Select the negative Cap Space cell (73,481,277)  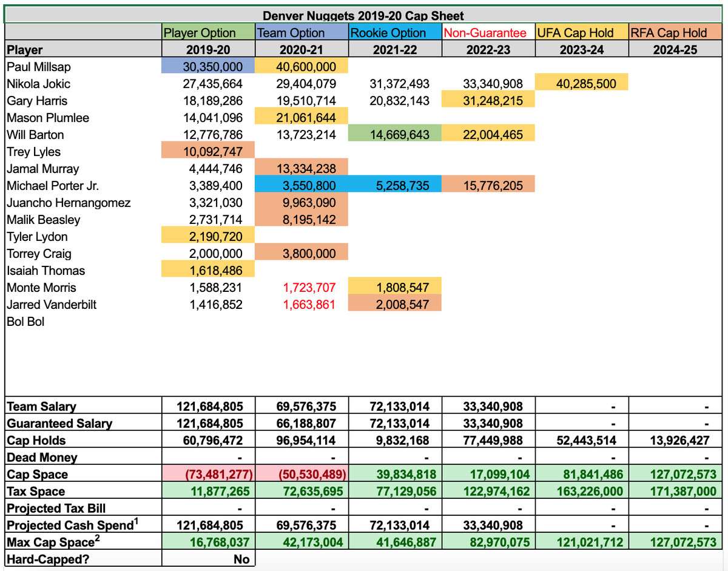[x=209, y=474]
